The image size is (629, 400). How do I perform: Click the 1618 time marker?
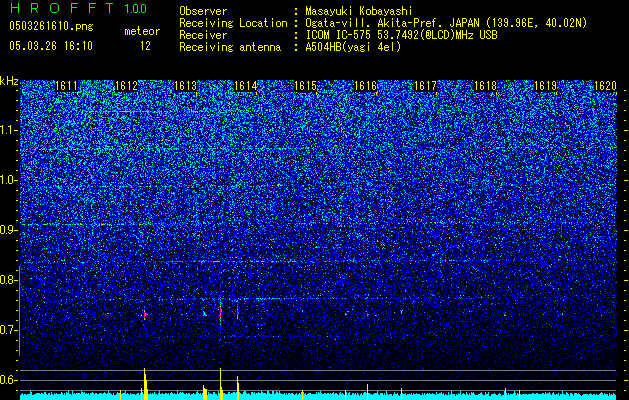[485, 86]
